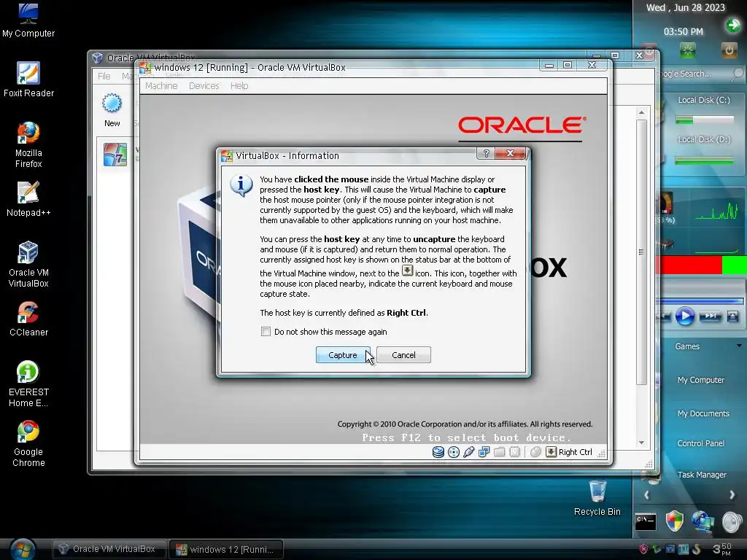
Task: Open CCleaner desktop icon
Action: (x=28, y=319)
